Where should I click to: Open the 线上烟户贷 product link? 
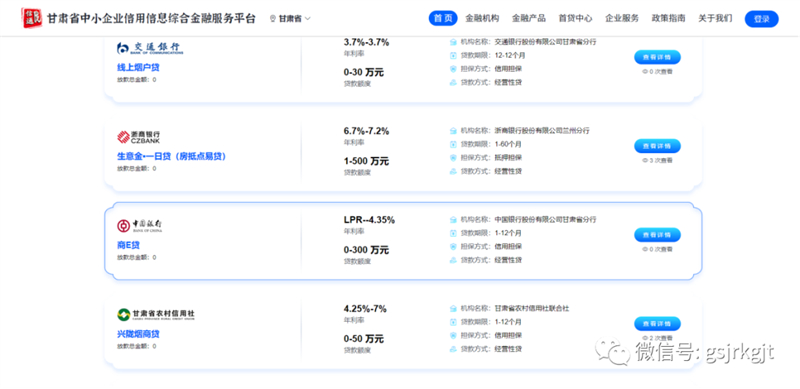coord(135,67)
